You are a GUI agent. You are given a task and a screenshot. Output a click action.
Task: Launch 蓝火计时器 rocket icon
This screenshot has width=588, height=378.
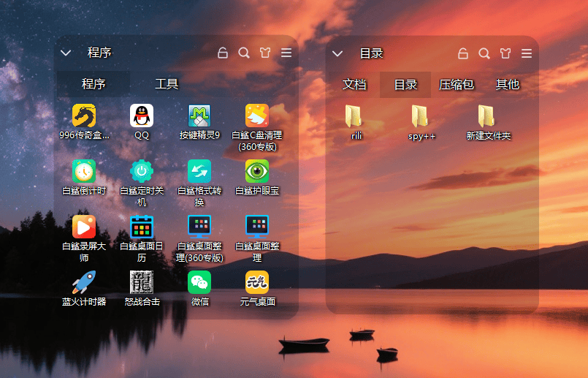83,282
